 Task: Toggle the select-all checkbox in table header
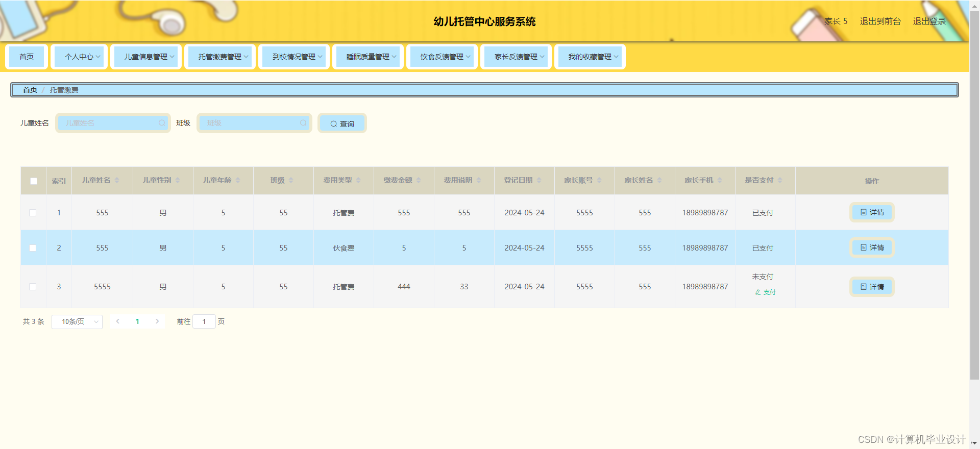[34, 181]
